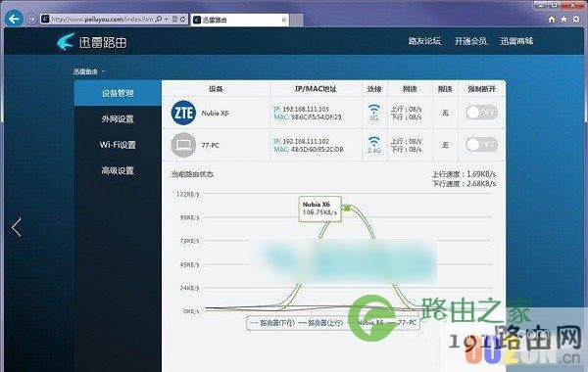Toggle force-disconnect switch for Nubia X6
The image size is (588, 372).
click(481, 112)
